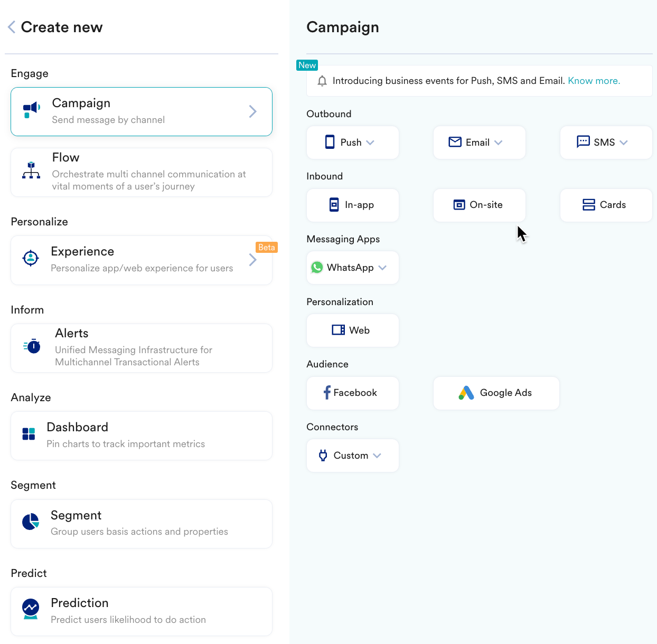Open Experience via its right chevron
Viewport: 657px width, 644px height.
coord(253,260)
